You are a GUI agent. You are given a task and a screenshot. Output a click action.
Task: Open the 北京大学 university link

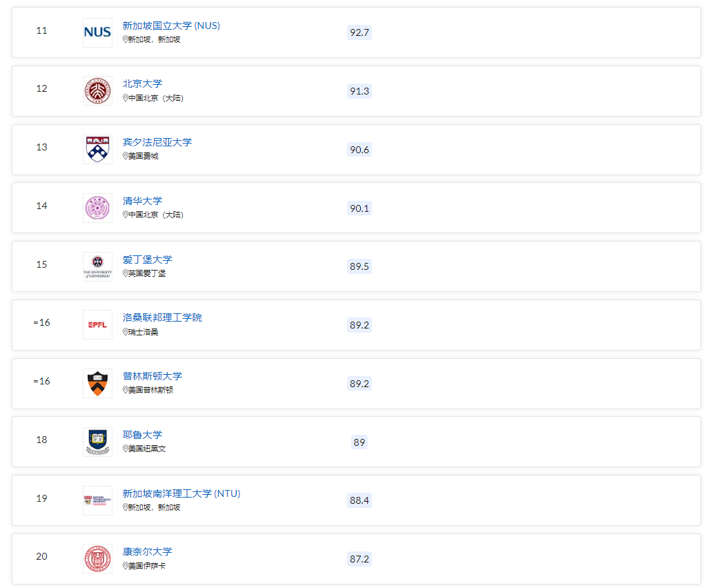pos(142,84)
